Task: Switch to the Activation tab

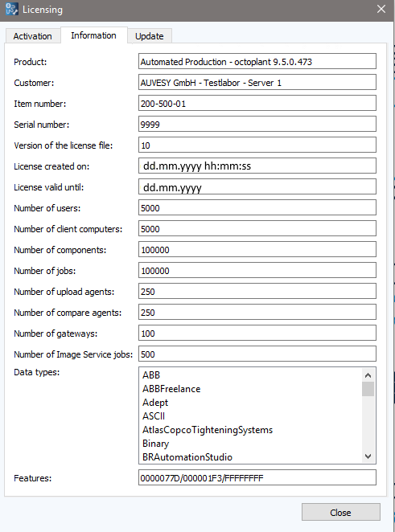Action: pyautogui.click(x=33, y=36)
